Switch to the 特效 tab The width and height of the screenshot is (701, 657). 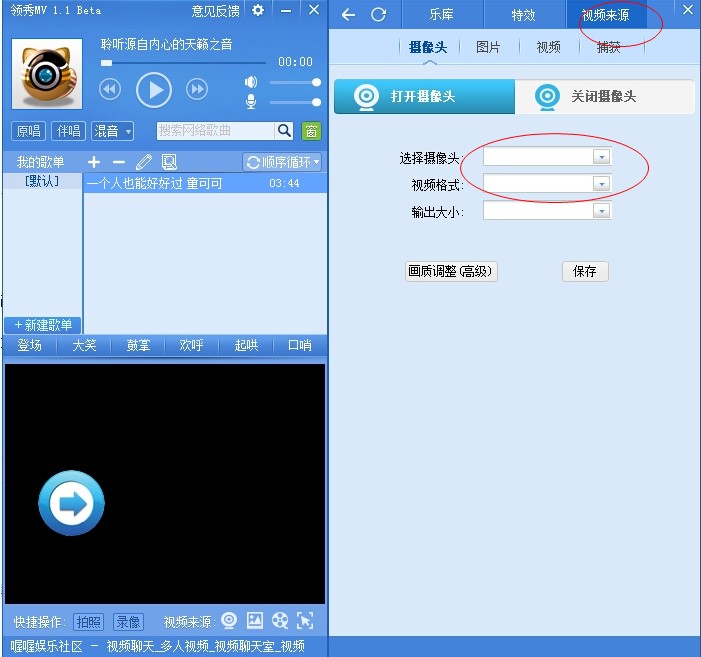click(524, 15)
